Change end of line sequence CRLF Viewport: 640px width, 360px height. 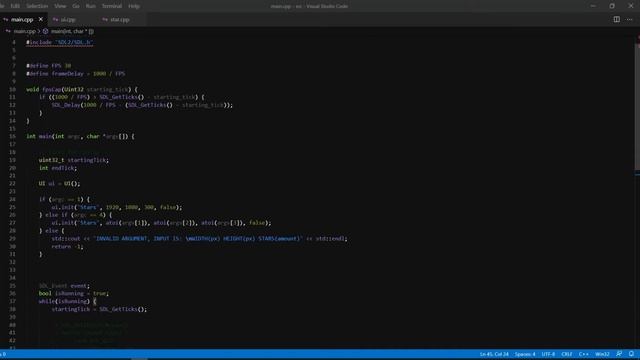[567, 354]
